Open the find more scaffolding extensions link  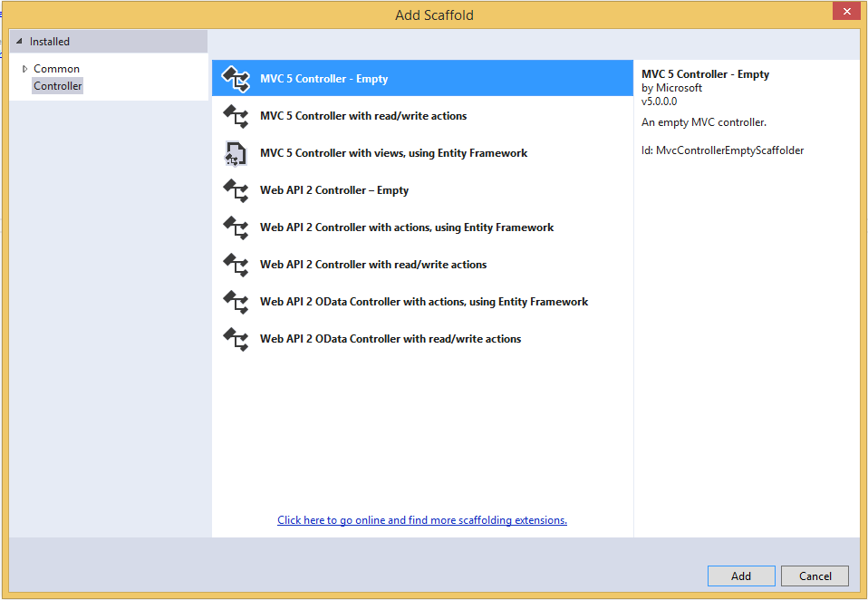[x=421, y=520]
